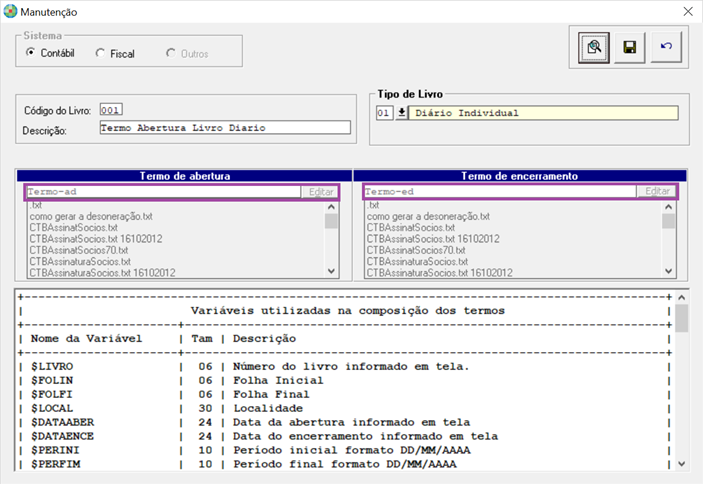Click the blue undo arrow icon
Image resolution: width=703 pixels, height=484 pixels.
point(666,47)
